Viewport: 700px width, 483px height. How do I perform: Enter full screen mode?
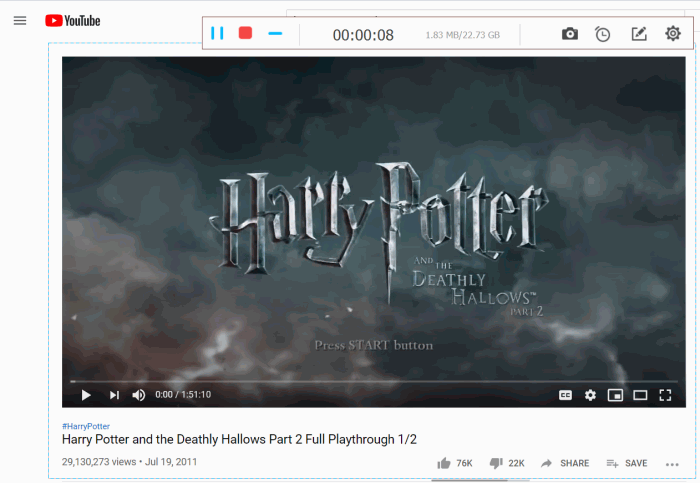coord(665,395)
